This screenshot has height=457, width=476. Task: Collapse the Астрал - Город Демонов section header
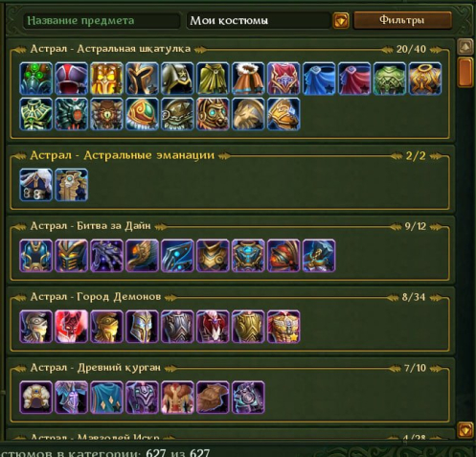click(230, 297)
